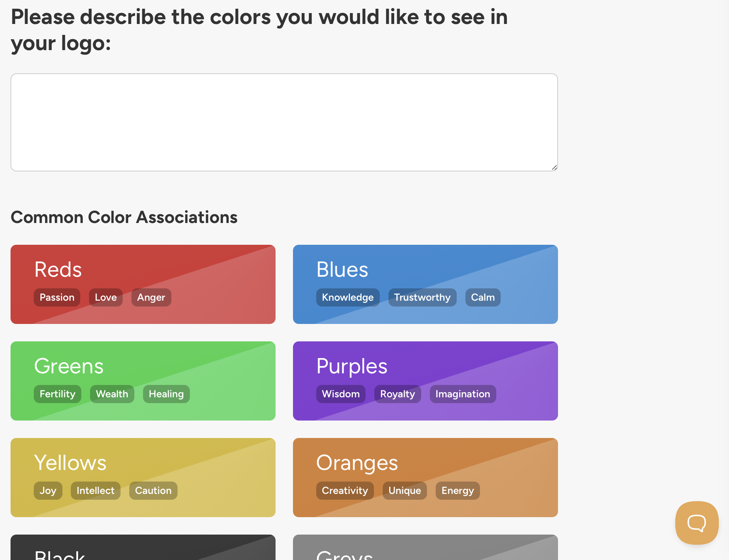Click the Passion tag in Reds
This screenshot has height=560, width=729.
(57, 297)
